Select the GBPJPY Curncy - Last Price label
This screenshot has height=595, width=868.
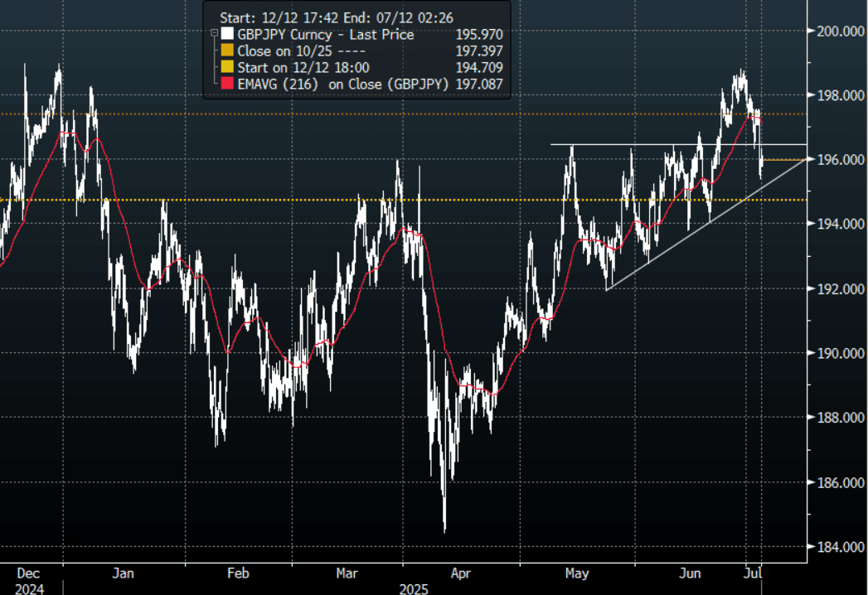click(325, 35)
